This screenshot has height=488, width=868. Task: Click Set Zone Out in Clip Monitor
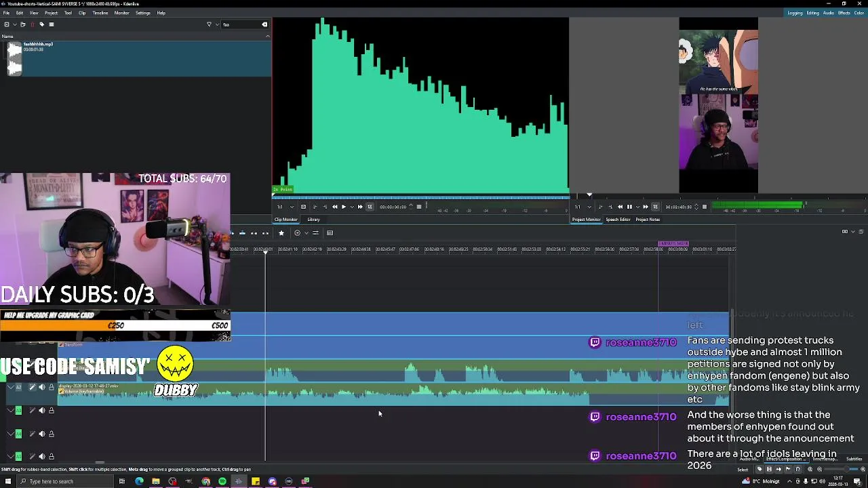[x=325, y=207]
